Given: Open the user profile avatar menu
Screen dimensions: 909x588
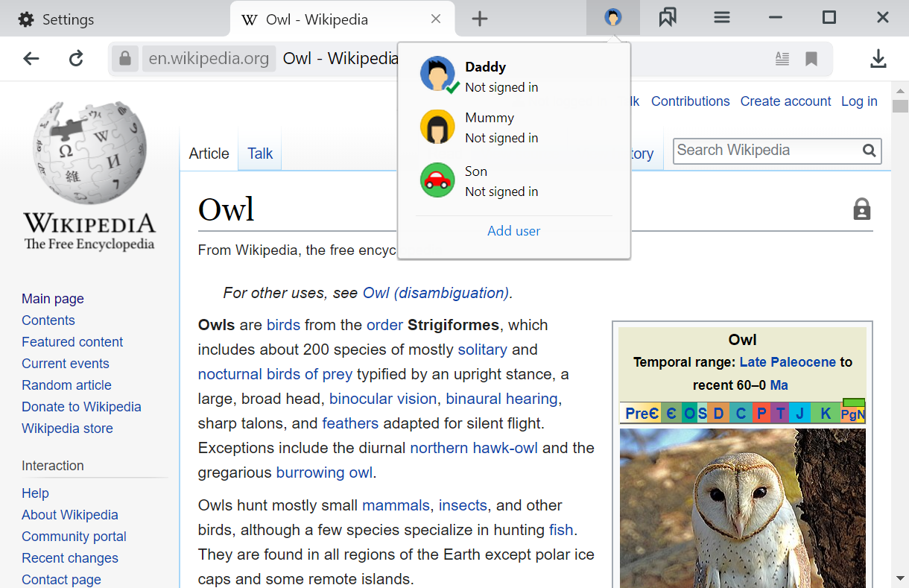Looking at the screenshot, I should point(612,18).
